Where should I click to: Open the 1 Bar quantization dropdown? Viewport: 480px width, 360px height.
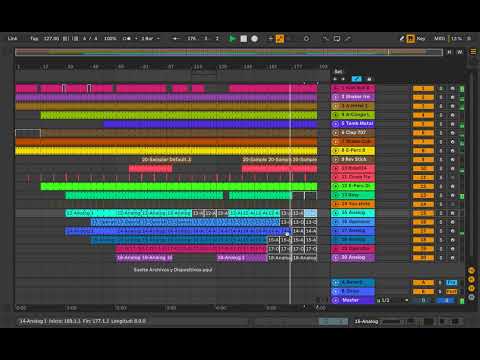point(150,39)
